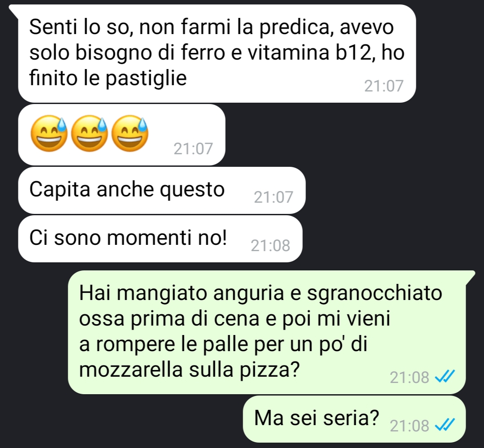The height and width of the screenshot is (448, 484).
Task: Select the "Ma sei seria?" message
Action: click(x=354, y=419)
